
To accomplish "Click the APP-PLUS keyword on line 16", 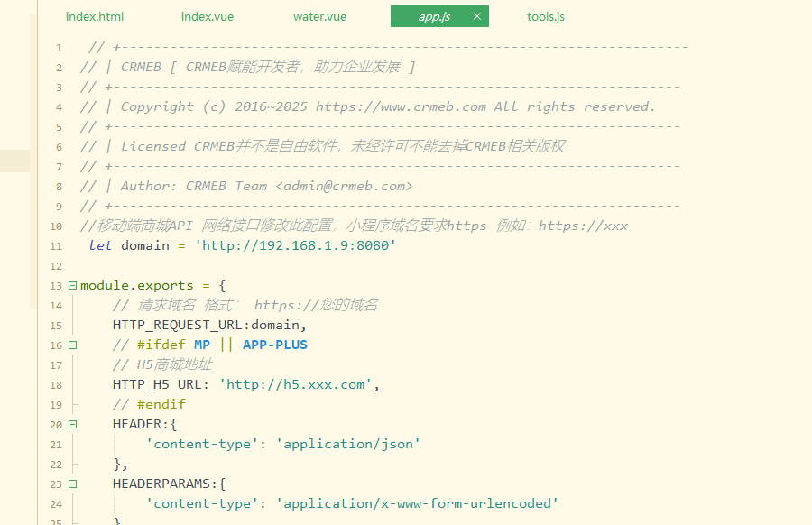I will tap(274, 345).
